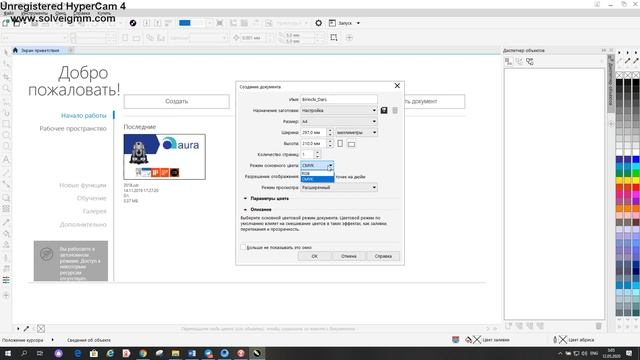This screenshot has width=640, height=360.
Task: Click the height stepper arrows
Action: click(x=330, y=143)
